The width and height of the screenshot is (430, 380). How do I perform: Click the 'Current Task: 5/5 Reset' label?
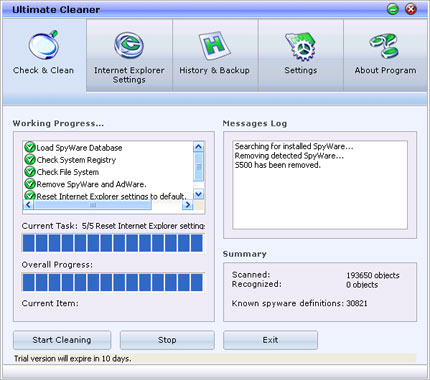tap(113, 226)
